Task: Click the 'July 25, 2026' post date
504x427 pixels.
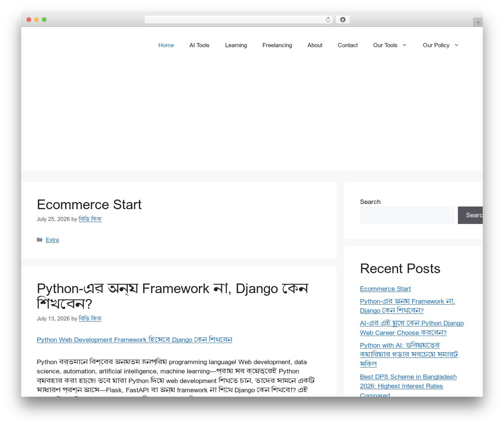Action: coord(53,219)
